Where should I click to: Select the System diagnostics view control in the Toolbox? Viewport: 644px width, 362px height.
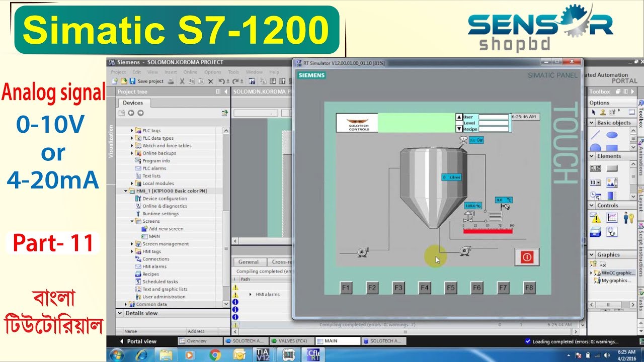(x=612, y=232)
